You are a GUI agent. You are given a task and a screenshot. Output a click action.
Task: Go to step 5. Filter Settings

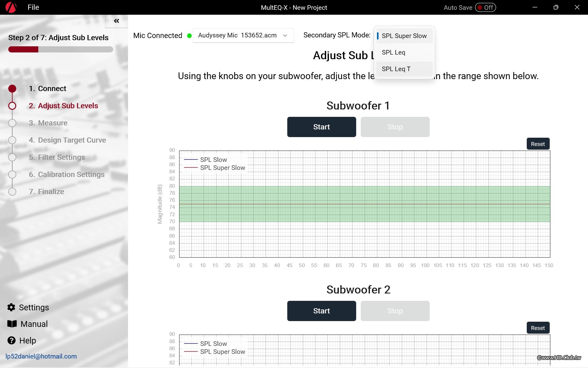point(57,157)
